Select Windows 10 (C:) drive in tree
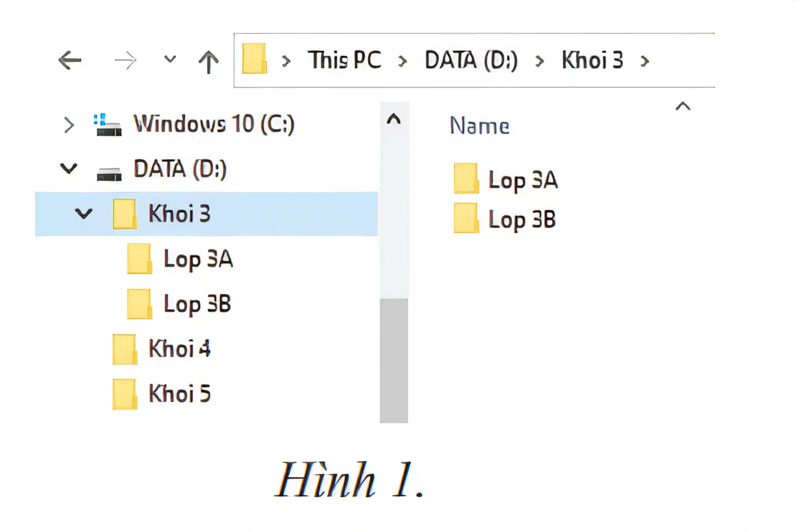 coord(214,124)
